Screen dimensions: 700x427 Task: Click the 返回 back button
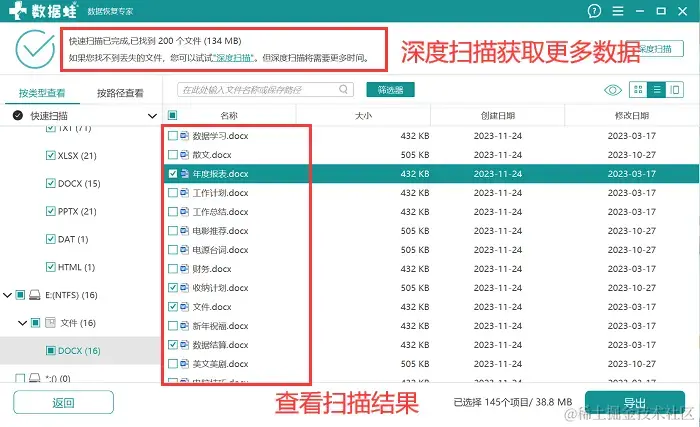point(63,403)
